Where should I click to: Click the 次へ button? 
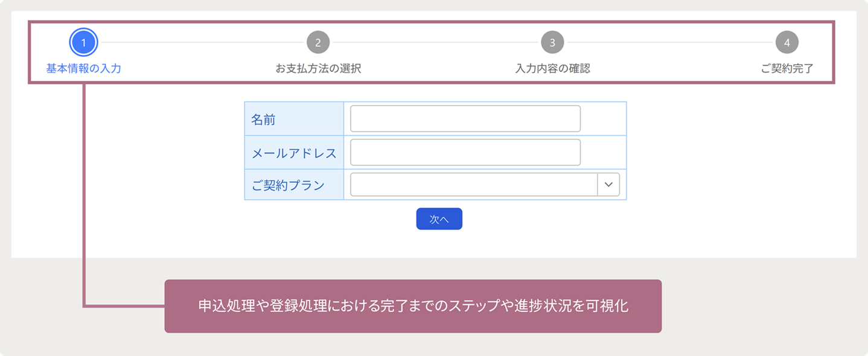[x=439, y=218]
